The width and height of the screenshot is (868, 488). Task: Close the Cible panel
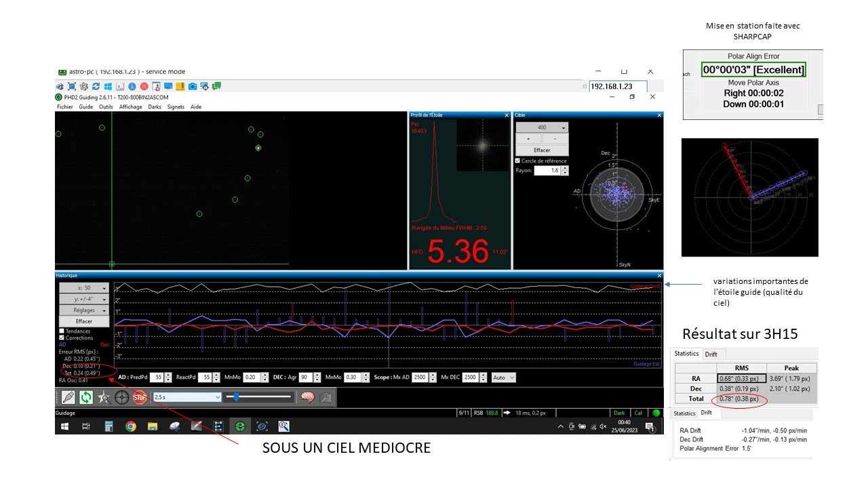pyautogui.click(x=660, y=115)
